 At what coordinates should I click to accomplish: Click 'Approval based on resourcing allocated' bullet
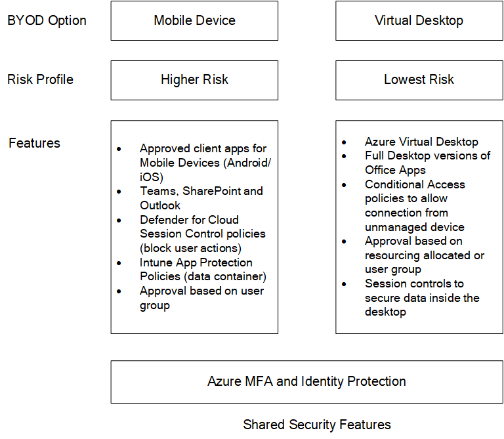(425, 255)
